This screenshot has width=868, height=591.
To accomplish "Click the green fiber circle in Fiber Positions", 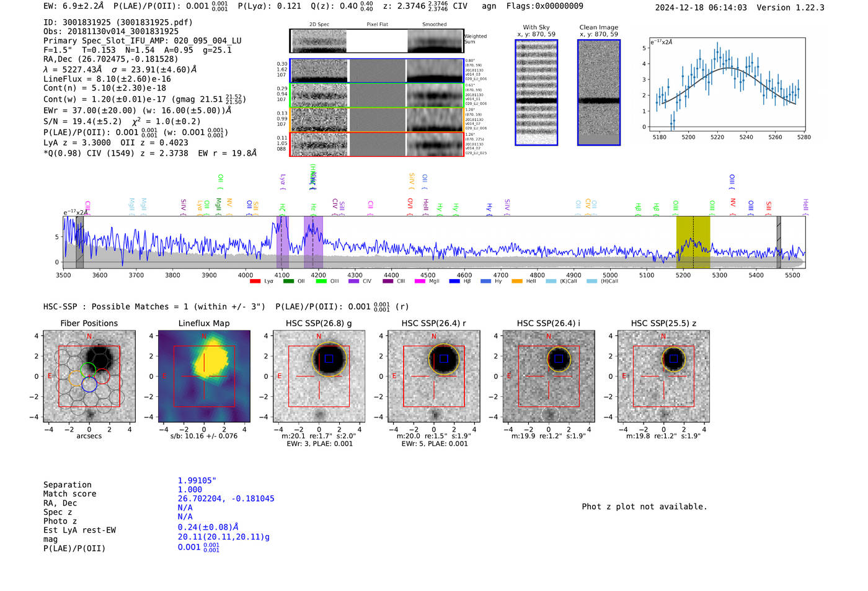I will pos(88,369).
